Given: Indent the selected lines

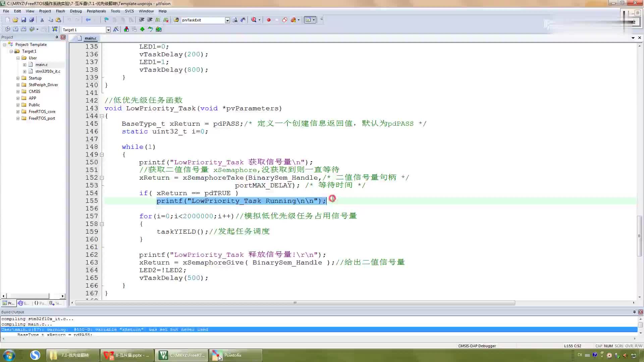Looking at the screenshot, I should pos(142,20).
